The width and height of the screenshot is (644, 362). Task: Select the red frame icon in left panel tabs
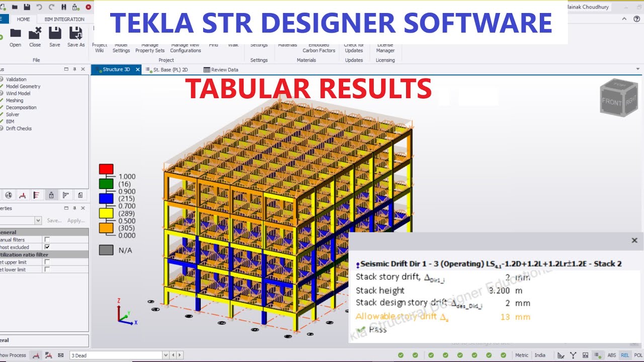(x=22, y=195)
